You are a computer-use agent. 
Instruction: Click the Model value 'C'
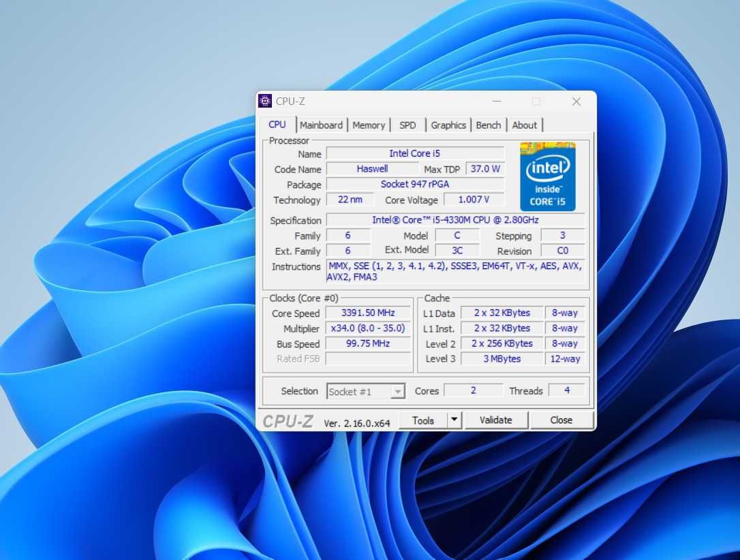457,236
